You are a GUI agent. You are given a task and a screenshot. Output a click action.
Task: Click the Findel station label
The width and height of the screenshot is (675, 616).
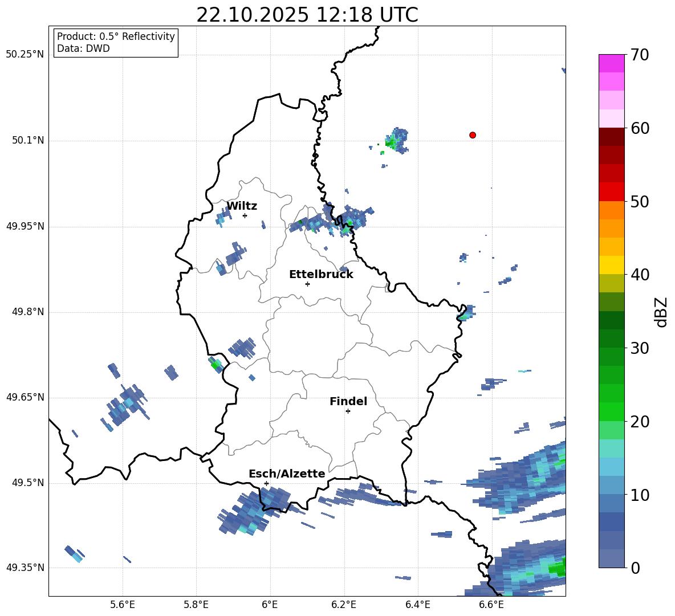click(x=348, y=401)
